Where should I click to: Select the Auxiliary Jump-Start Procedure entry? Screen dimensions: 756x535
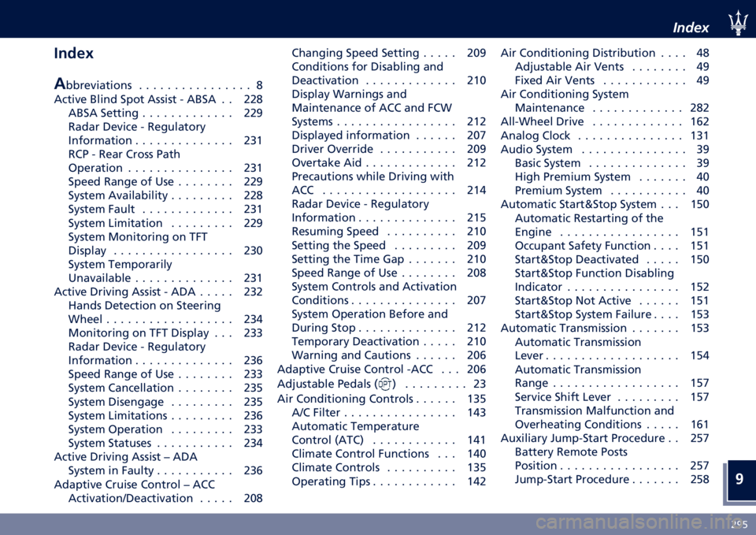pos(605,438)
